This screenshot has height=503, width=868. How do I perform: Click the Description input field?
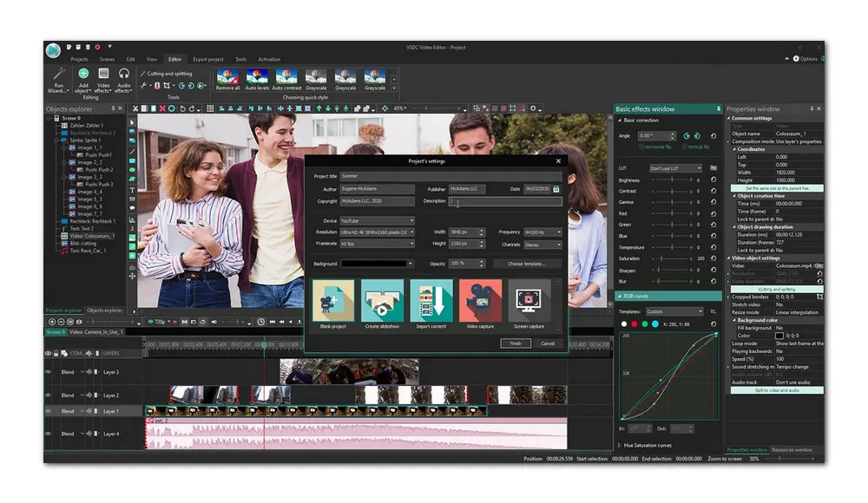tap(505, 201)
